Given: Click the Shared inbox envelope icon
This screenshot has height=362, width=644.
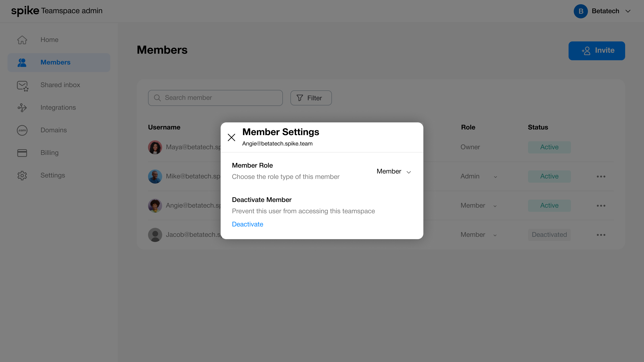Looking at the screenshot, I should click(x=22, y=85).
